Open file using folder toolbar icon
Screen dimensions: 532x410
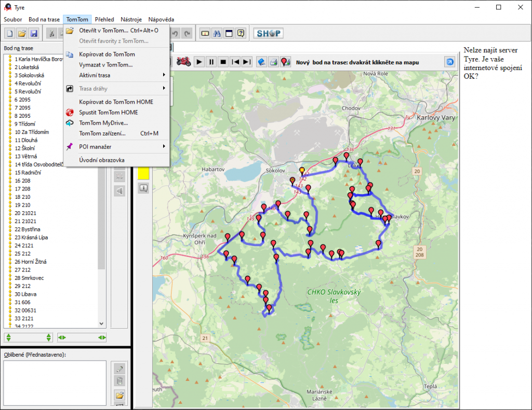pos(22,33)
